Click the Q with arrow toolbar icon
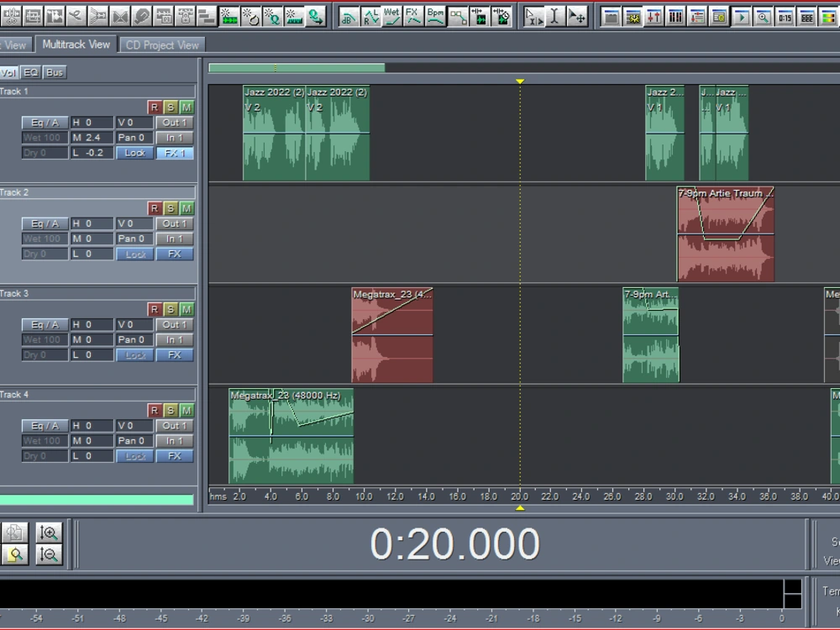 pos(316,16)
